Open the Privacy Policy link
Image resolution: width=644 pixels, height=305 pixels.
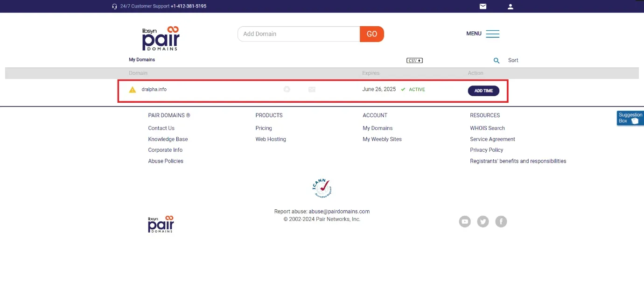coord(487,150)
